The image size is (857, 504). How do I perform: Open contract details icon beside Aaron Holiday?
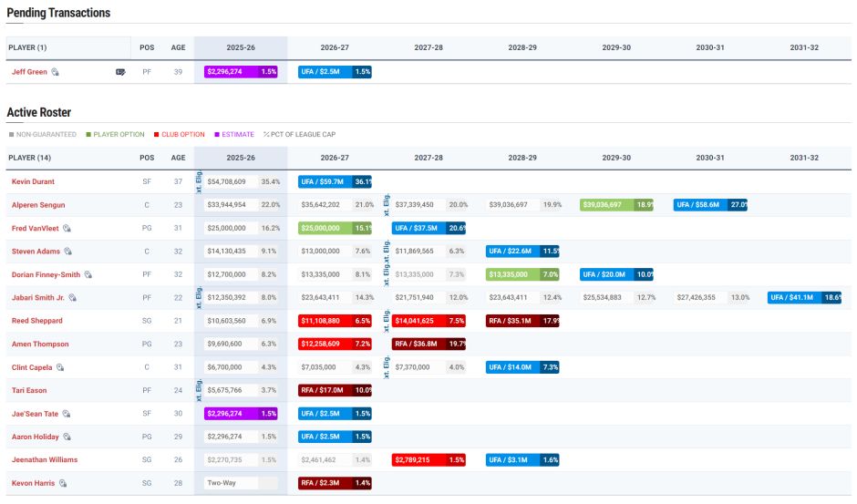(67, 437)
